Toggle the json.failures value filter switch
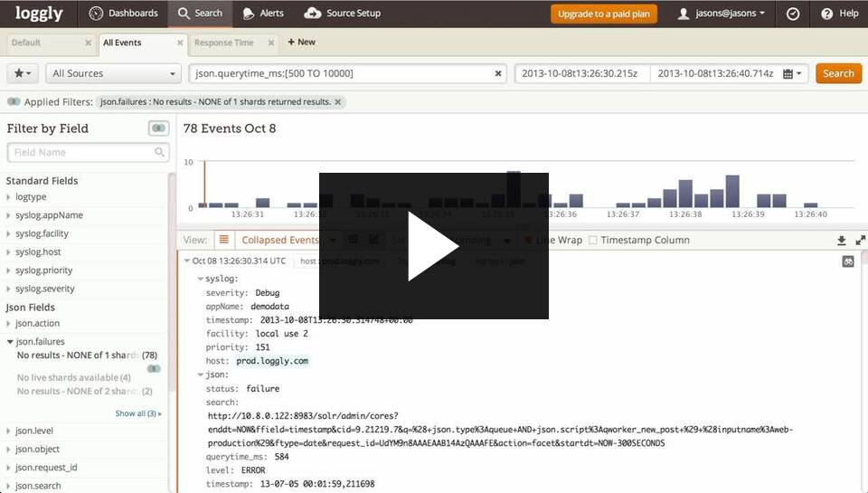The image size is (868, 493). click(x=154, y=368)
